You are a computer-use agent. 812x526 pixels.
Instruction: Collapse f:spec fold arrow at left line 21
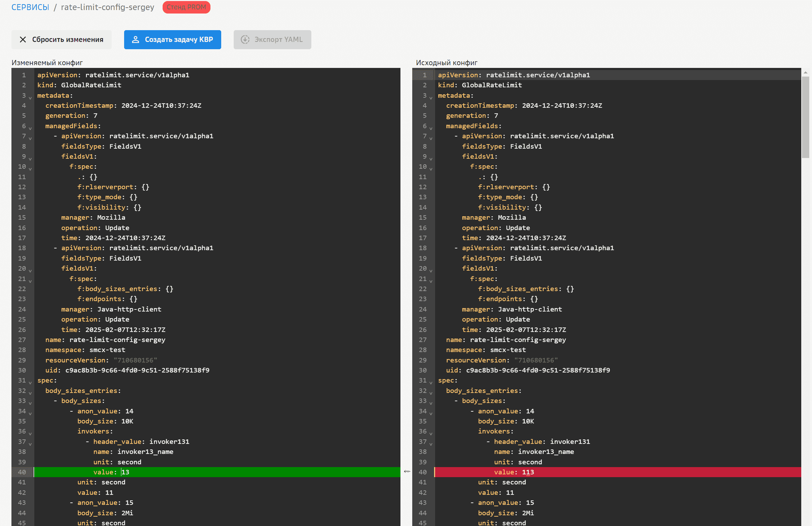click(x=30, y=281)
